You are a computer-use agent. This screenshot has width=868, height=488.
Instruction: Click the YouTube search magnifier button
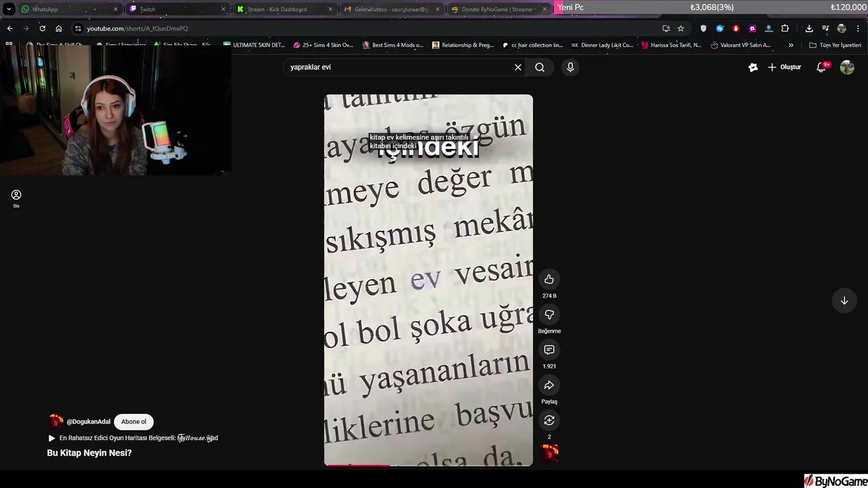pos(540,67)
